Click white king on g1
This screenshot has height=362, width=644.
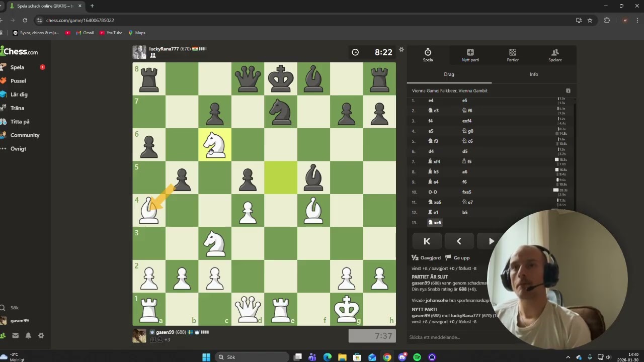tap(346, 309)
